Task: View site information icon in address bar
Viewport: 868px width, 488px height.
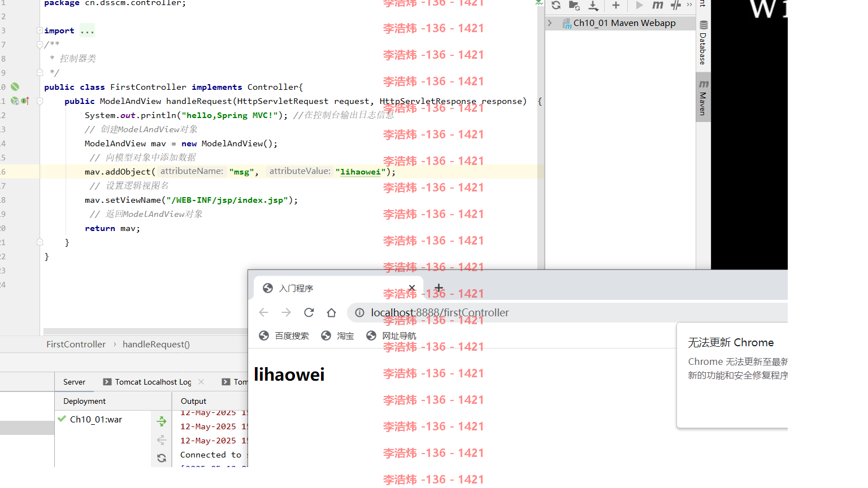Action: [x=359, y=312]
